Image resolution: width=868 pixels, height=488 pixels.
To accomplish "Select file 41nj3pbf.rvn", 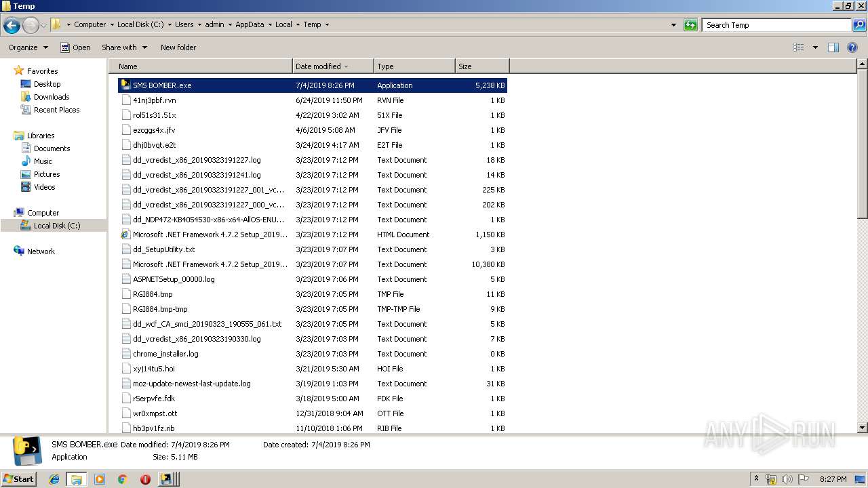I will pyautogui.click(x=155, y=100).
